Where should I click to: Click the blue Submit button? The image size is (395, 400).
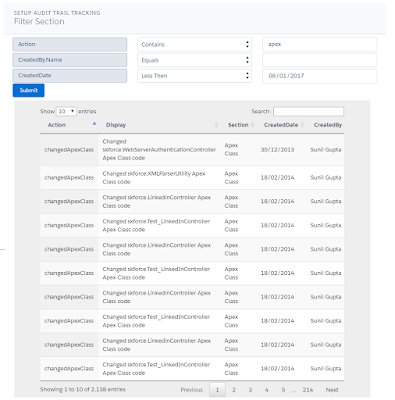pos(29,90)
